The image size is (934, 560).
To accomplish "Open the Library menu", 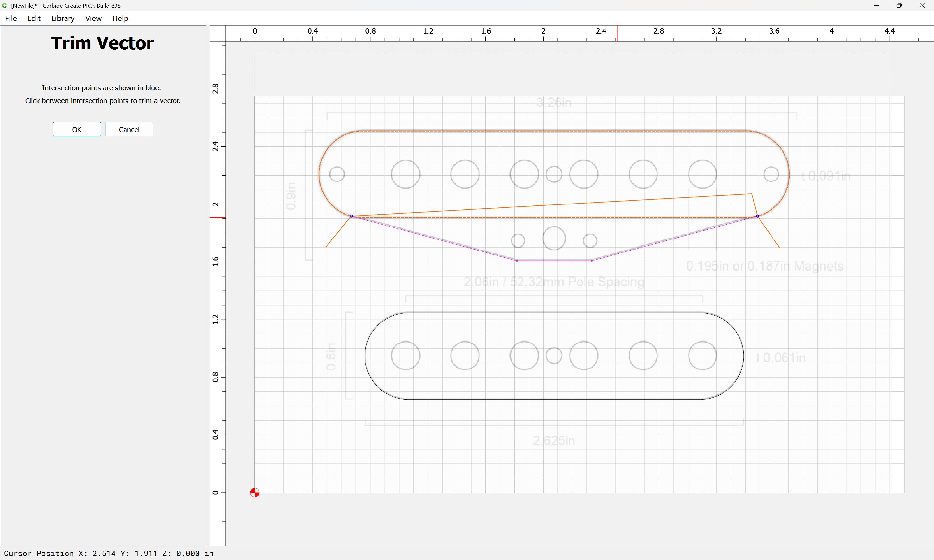I will [63, 18].
